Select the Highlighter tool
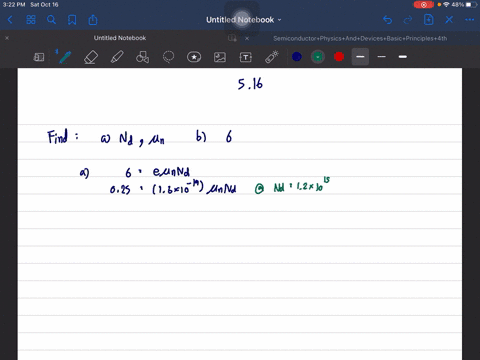Image resolution: width=480 pixels, height=360 pixels. (117, 57)
